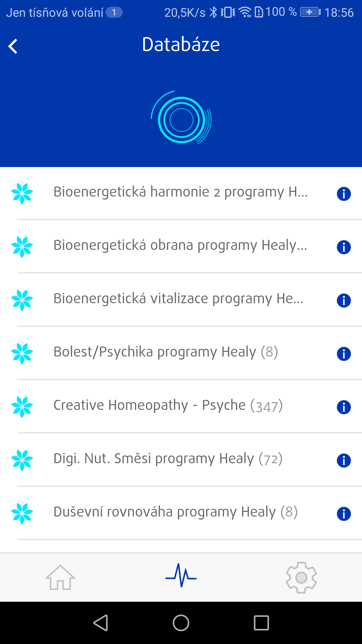Open info for Bolest/Psychika programs

[x=344, y=354]
